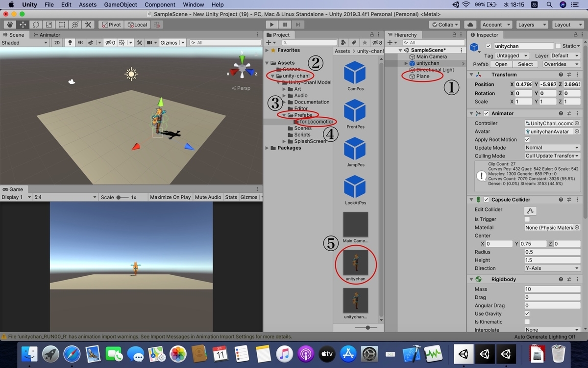588x368 pixels.
Task: Click the Prefab Open button
Action: (x=501, y=64)
